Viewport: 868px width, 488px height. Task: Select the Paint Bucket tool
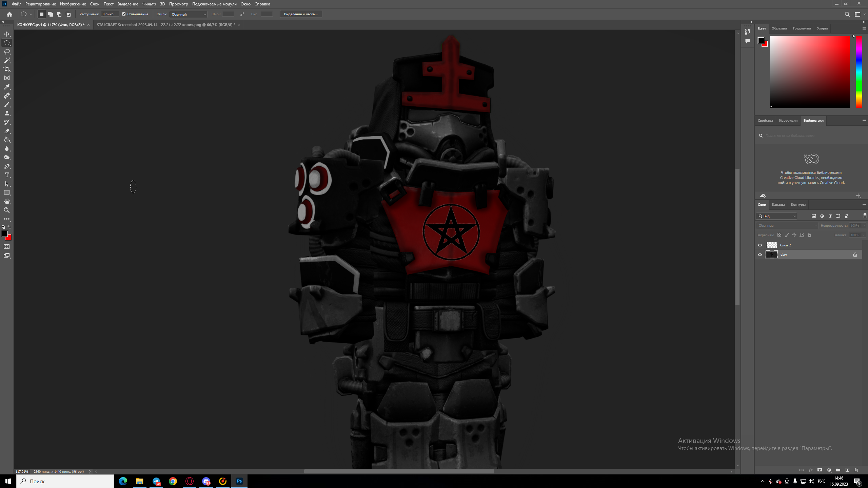point(7,140)
